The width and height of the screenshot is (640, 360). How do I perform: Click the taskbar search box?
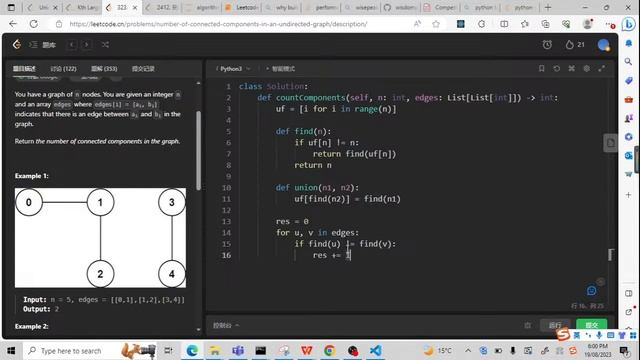[x=90, y=351]
